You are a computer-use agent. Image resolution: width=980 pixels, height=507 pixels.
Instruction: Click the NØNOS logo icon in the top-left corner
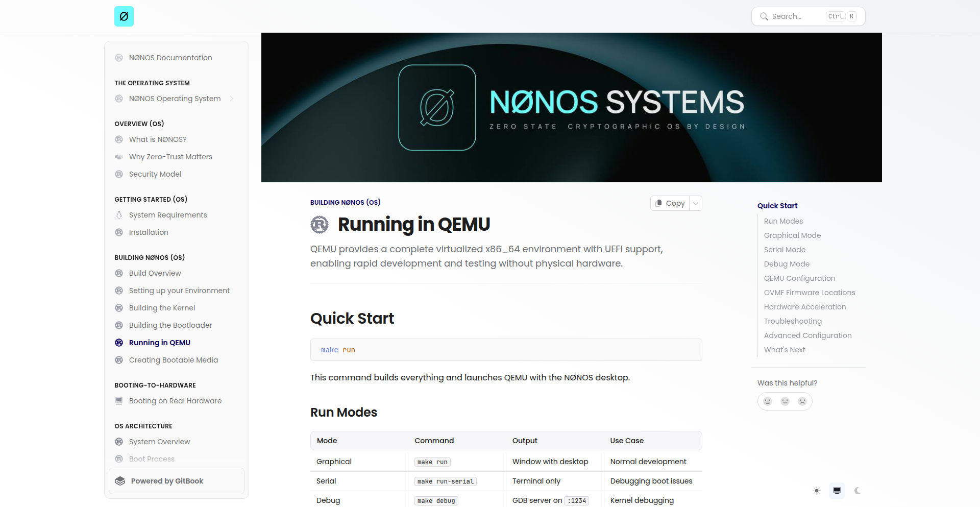click(x=124, y=16)
